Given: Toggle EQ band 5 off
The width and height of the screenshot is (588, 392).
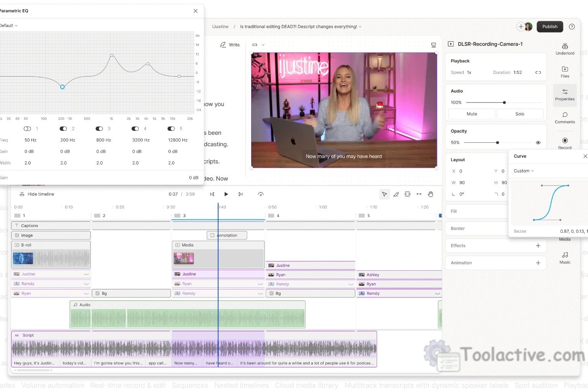Looking at the screenshot, I should point(171,129).
